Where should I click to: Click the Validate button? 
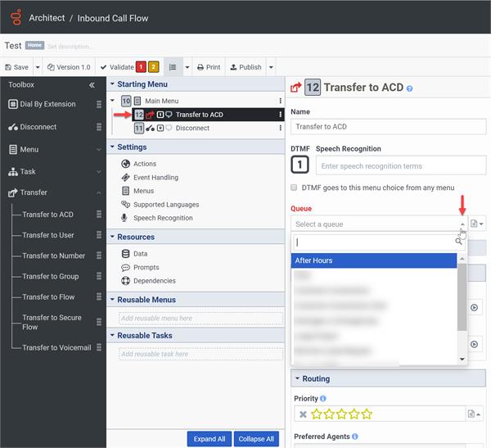(x=117, y=67)
